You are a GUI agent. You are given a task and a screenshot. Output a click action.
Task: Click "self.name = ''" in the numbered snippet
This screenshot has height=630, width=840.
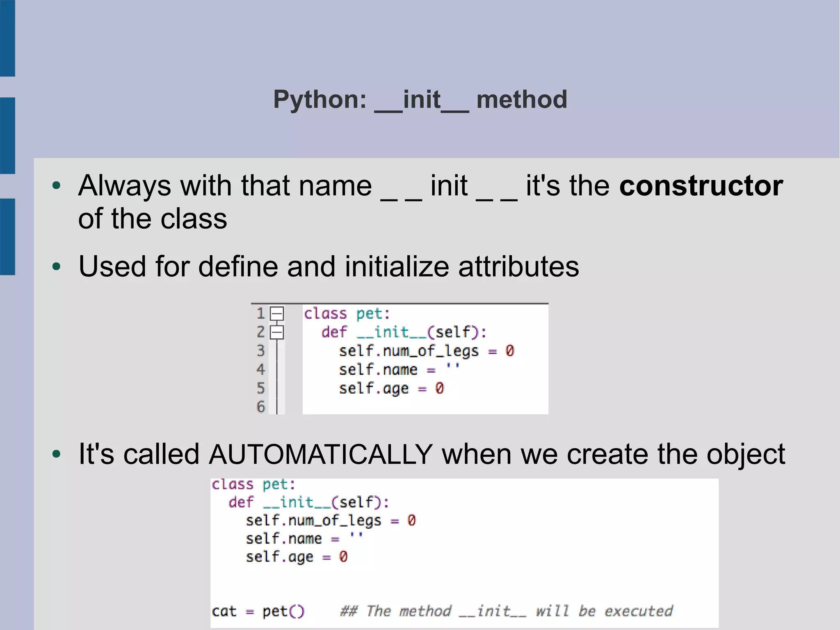[x=399, y=369]
